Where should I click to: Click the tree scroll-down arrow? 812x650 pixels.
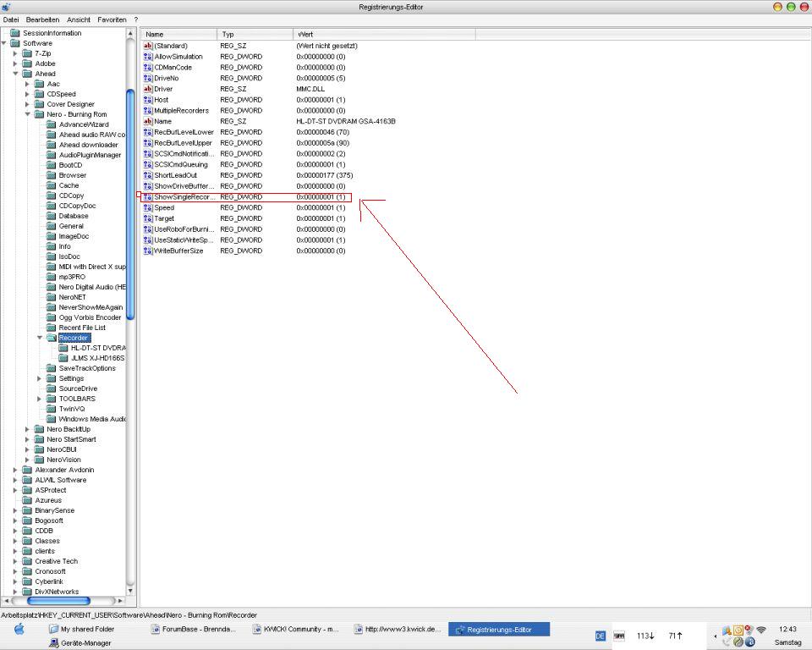pyautogui.click(x=130, y=591)
